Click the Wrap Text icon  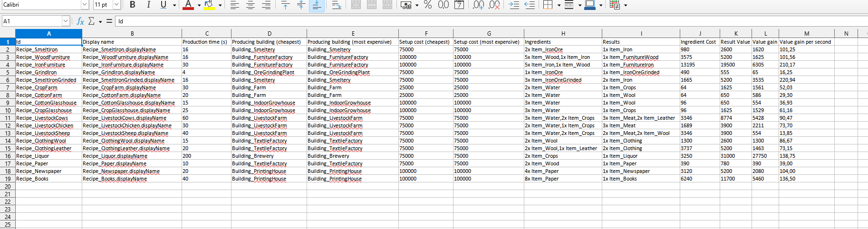(x=336, y=5)
